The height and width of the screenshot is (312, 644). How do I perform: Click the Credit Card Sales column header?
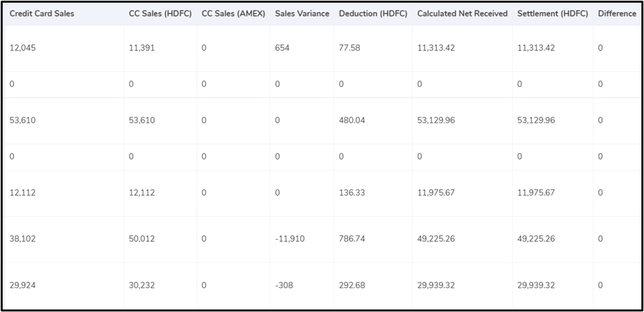click(42, 14)
